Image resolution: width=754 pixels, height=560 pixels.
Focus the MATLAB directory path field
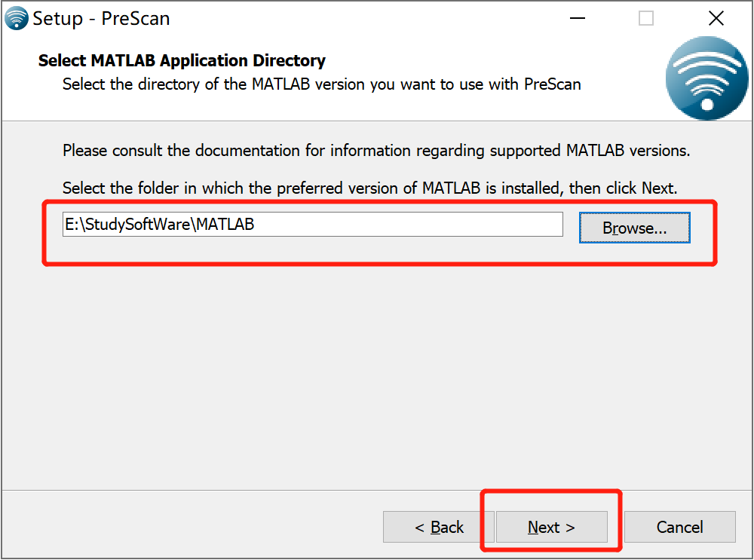tap(313, 225)
